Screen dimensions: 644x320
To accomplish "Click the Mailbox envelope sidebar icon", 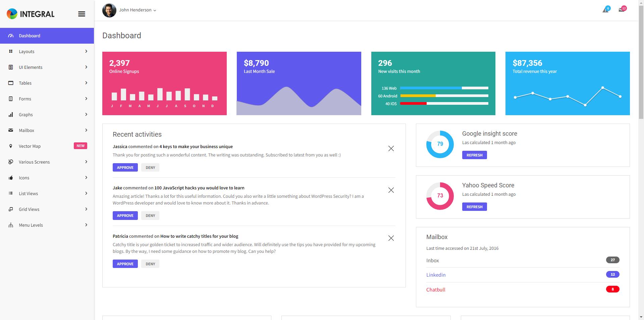I will coord(11,130).
